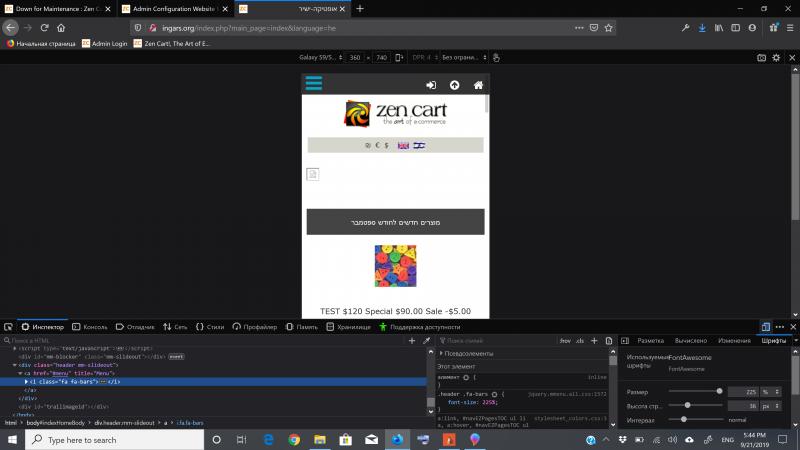
Task: Expand the i class fa fa-bars node
Action: point(26,382)
